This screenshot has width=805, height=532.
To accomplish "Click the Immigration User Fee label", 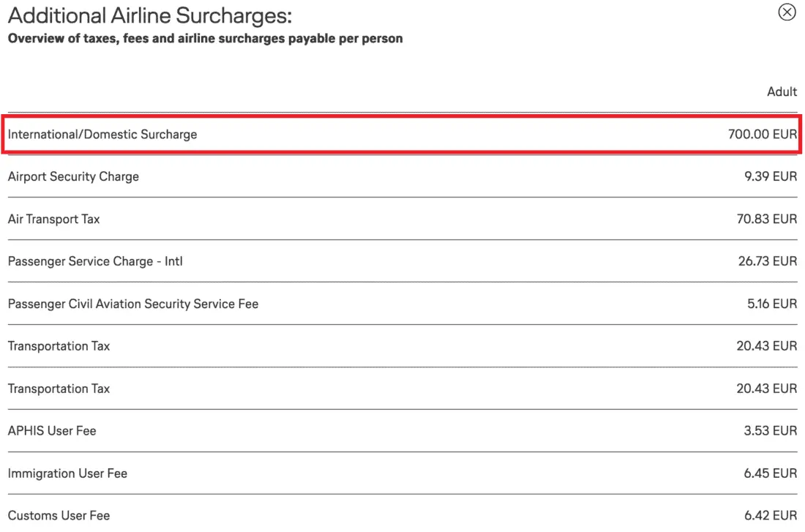I will pos(67,473).
